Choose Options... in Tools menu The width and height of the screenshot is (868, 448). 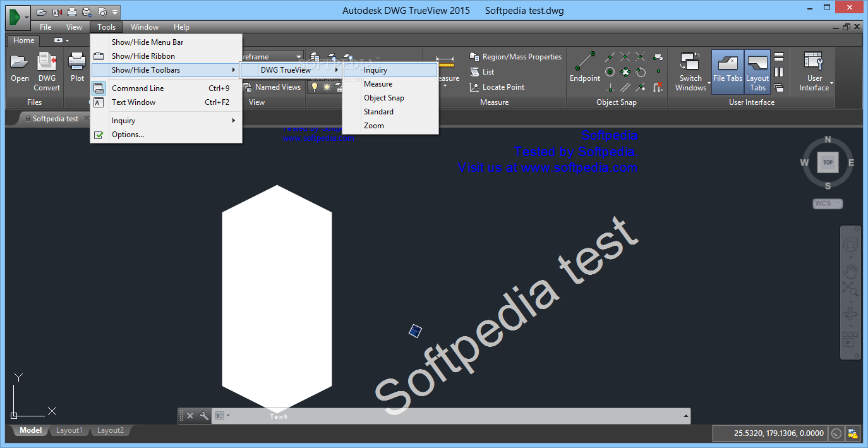click(x=166, y=135)
